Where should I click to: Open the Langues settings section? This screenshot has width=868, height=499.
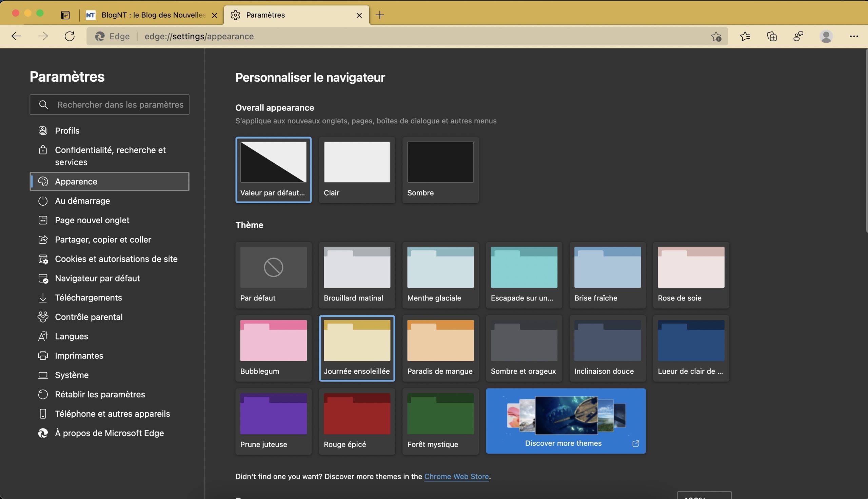coord(71,336)
